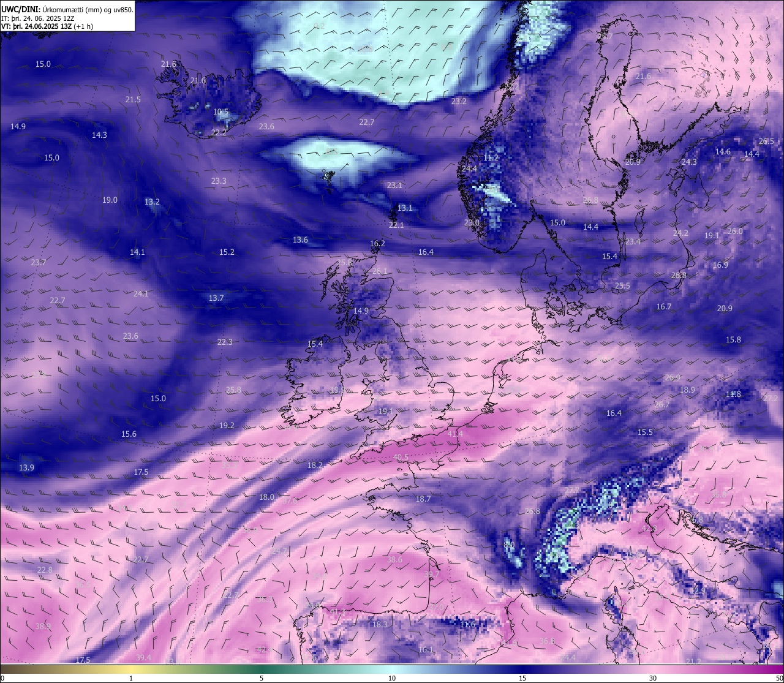Click the '30' label on the color scale
Screen dimensions: 784x683
click(x=653, y=678)
